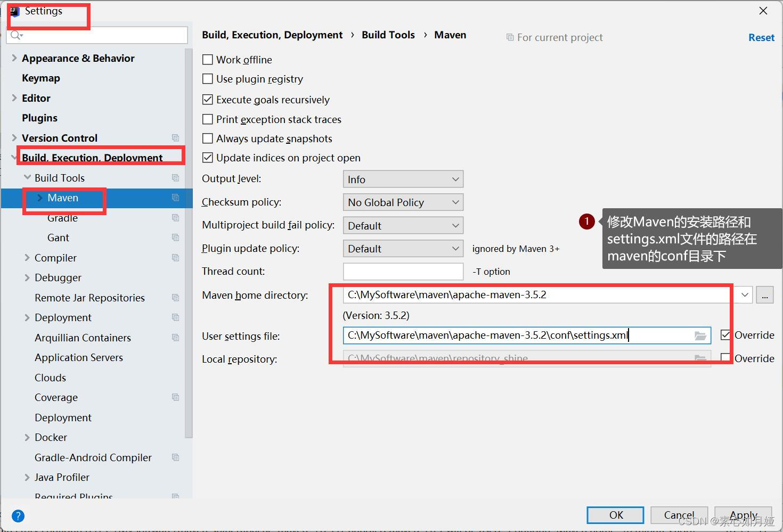The width and height of the screenshot is (783, 532).
Task: Open the Checksum policy dropdown
Action: [403, 202]
